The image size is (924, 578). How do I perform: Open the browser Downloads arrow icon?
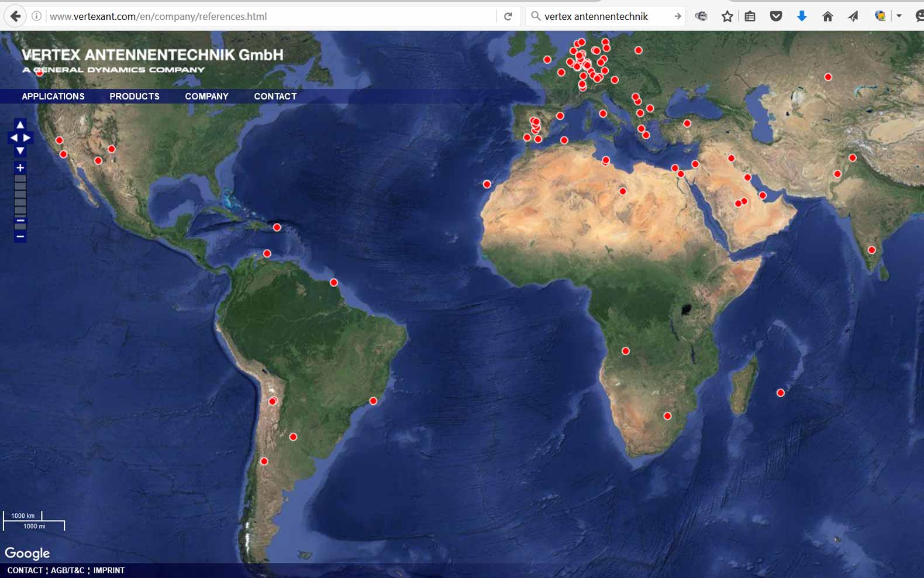coord(802,16)
